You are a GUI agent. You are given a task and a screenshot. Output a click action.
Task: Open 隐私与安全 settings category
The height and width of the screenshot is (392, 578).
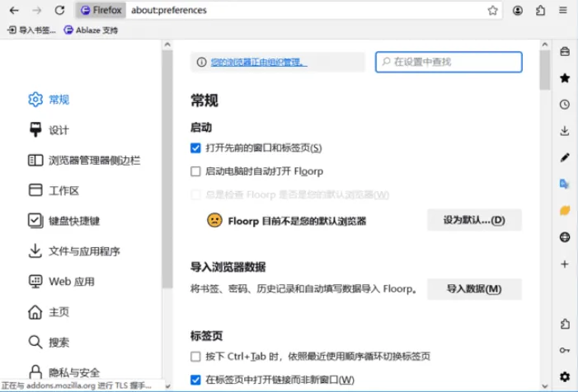click(x=64, y=372)
